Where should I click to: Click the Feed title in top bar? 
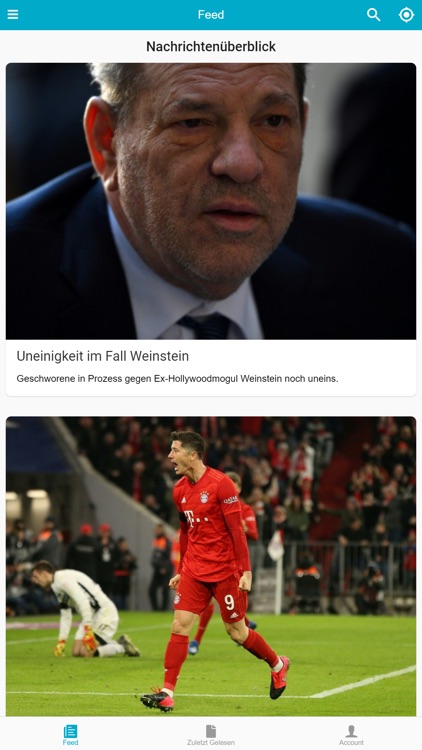click(x=211, y=15)
